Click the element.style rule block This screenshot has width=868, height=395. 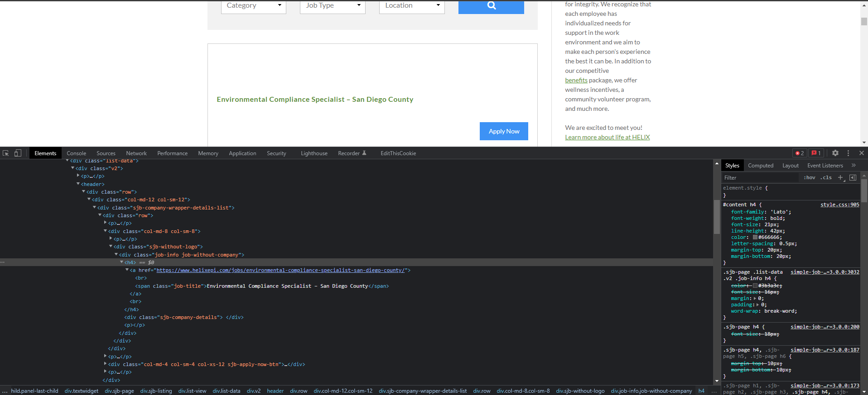(791, 191)
